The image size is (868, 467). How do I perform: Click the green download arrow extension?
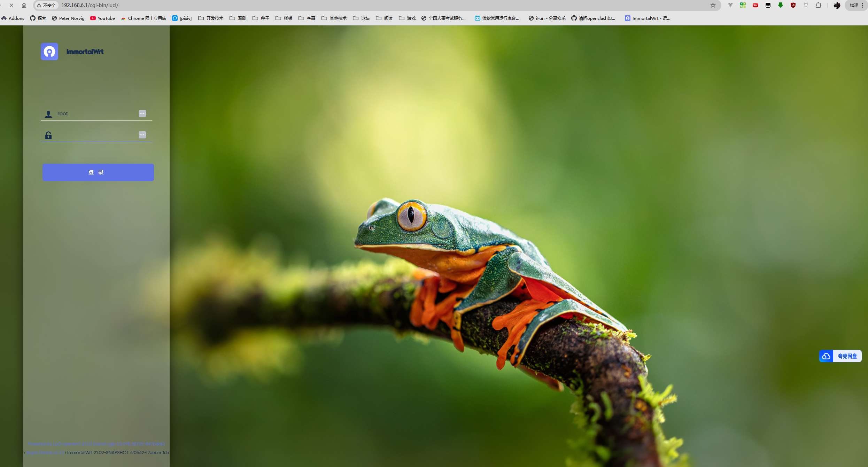[780, 5]
